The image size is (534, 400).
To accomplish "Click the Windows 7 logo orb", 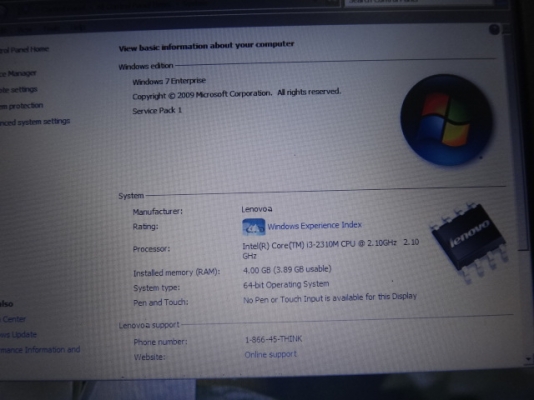I will (446, 119).
